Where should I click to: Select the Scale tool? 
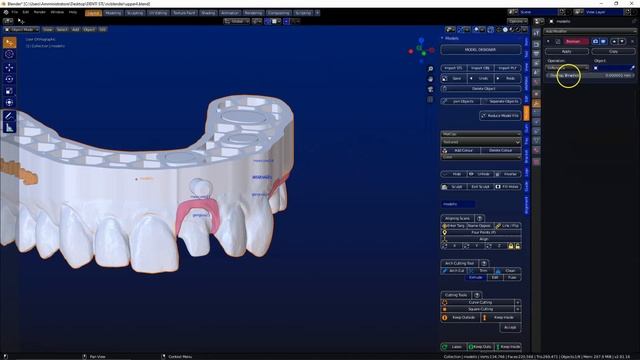coord(9,91)
